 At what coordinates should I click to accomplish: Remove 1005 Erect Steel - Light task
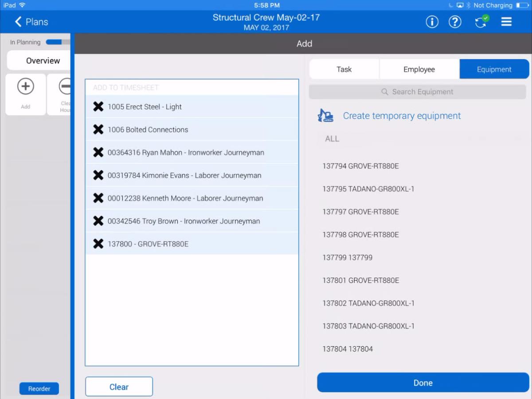click(x=98, y=107)
